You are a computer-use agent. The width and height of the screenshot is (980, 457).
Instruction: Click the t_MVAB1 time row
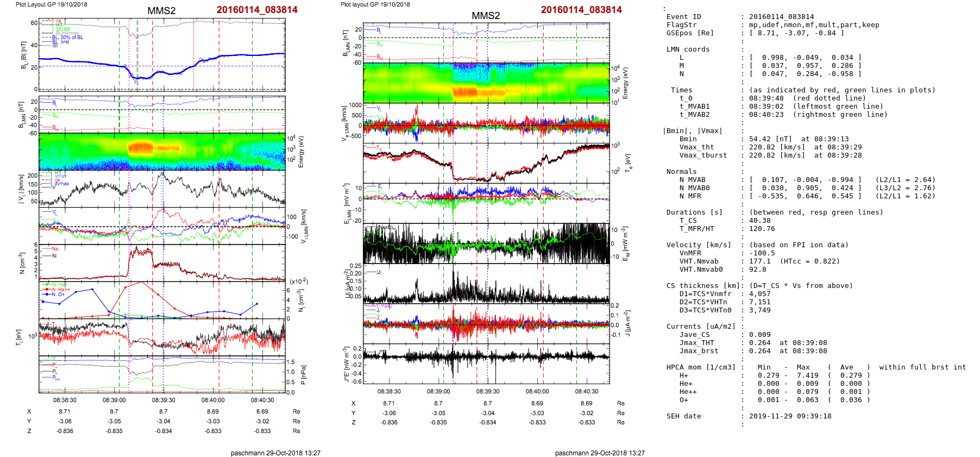tap(694, 107)
